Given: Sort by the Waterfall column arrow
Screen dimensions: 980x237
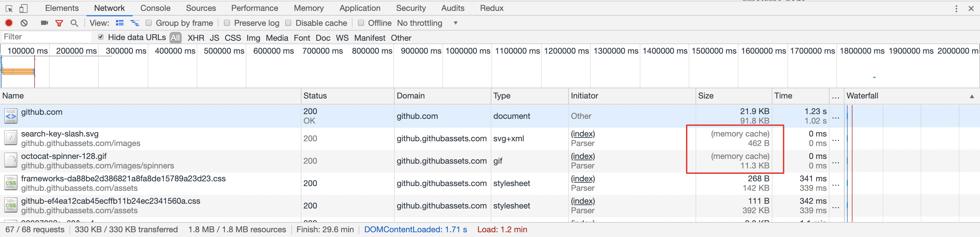Looking at the screenshot, I should pyautogui.click(x=971, y=96).
